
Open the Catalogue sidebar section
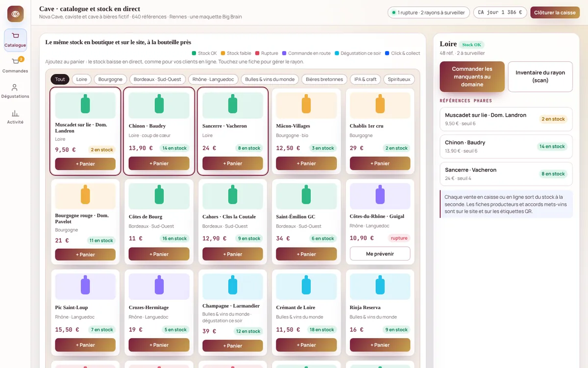click(x=15, y=40)
